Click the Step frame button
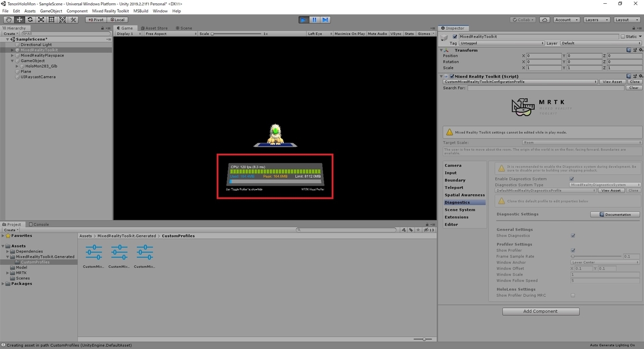Image resolution: width=644 pixels, height=349 pixels. (x=325, y=19)
